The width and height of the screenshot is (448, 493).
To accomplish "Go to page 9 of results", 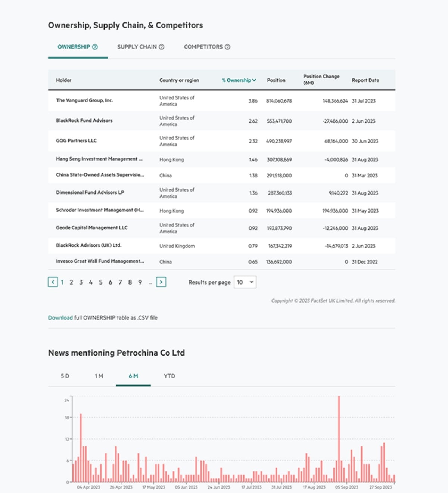I will 140,282.
